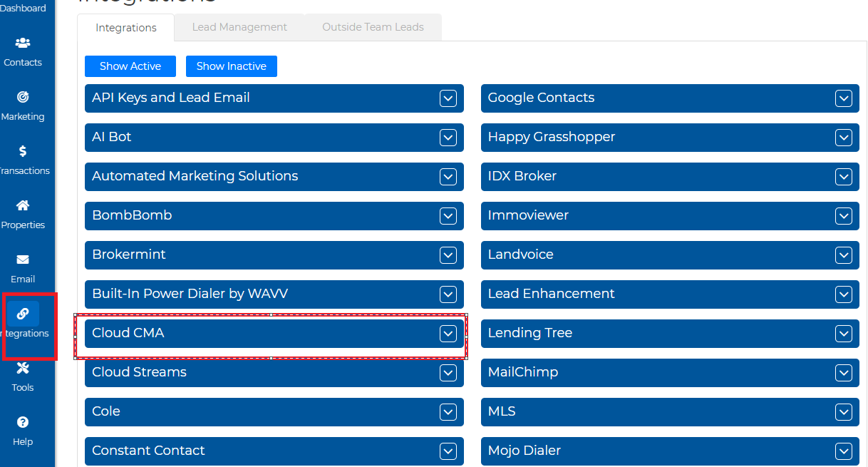Viewport: 868px width, 467px height.
Task: Open Contacts from the sidebar
Action: pos(23,52)
